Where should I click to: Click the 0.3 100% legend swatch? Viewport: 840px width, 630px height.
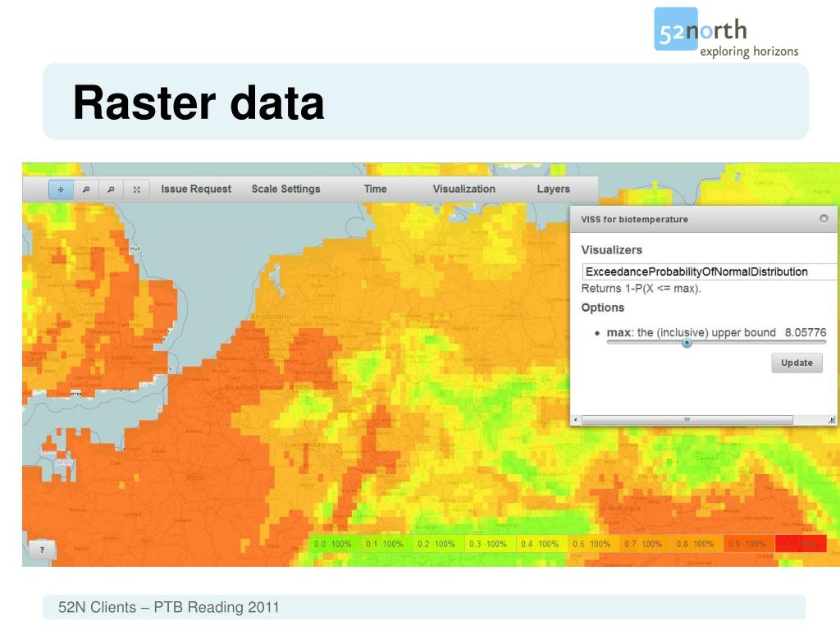pos(490,544)
